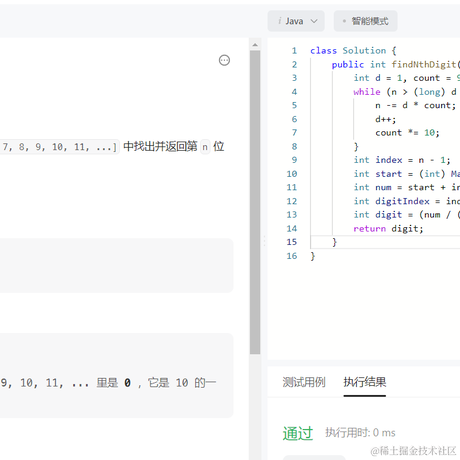Click the 执行用时: 0 ms text

(360, 433)
